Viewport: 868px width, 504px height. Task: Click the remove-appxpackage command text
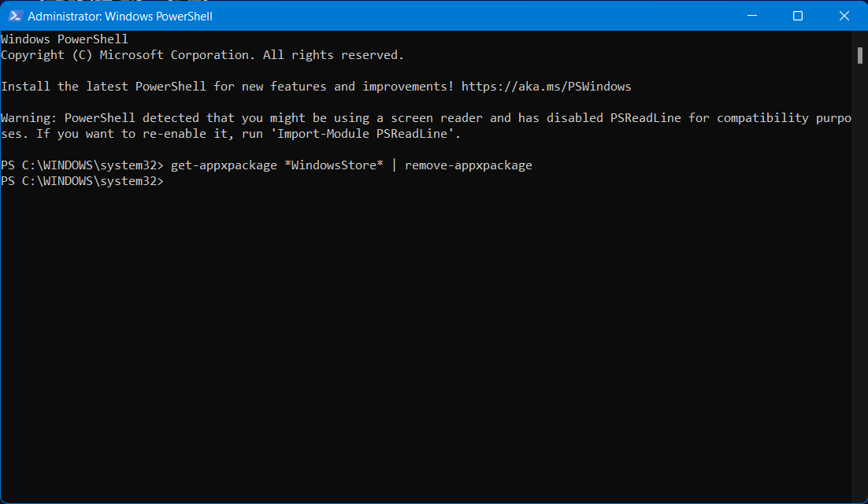469,165
